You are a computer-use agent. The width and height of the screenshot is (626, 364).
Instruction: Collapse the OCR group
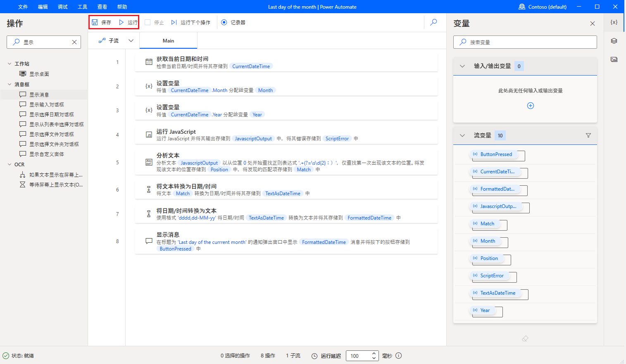coord(10,164)
